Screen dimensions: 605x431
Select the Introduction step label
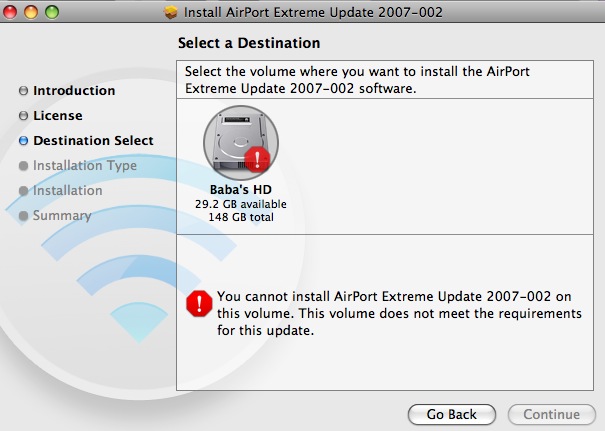pos(74,91)
